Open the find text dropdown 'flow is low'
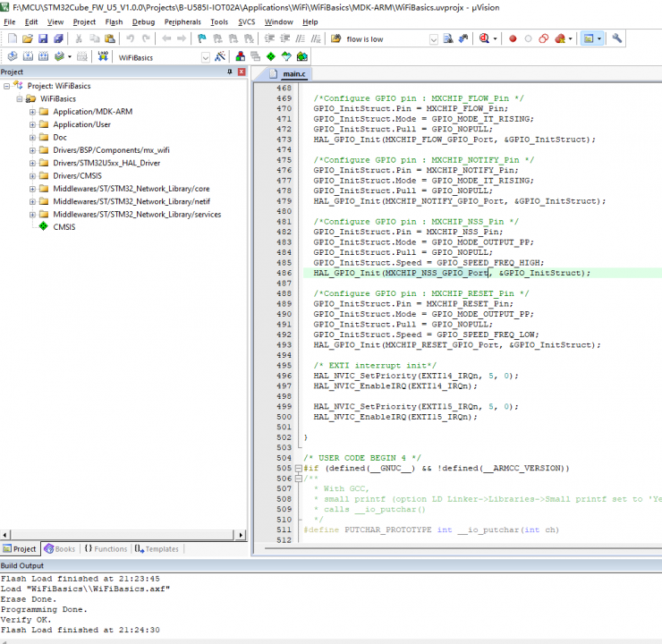The width and height of the screenshot is (662, 644). point(434,39)
